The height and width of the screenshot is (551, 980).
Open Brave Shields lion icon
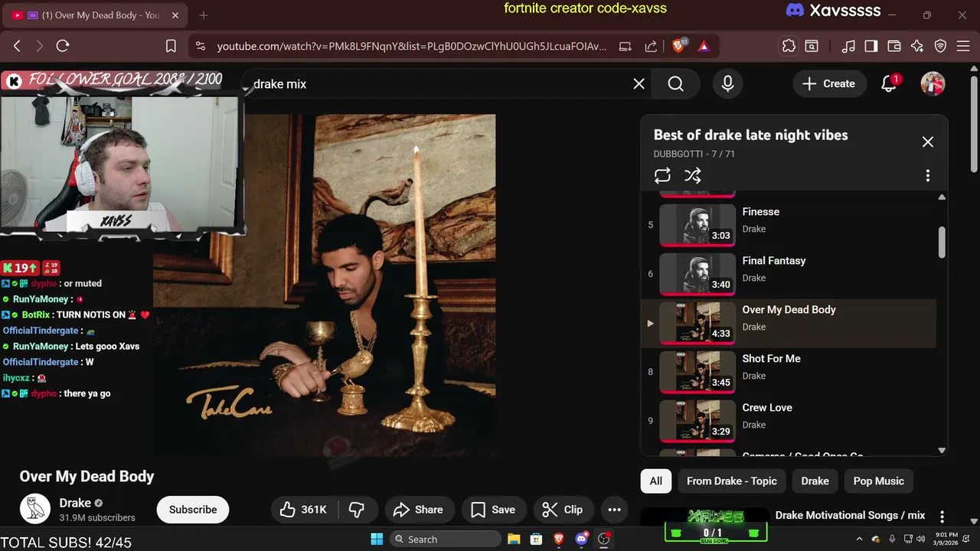coord(678,46)
